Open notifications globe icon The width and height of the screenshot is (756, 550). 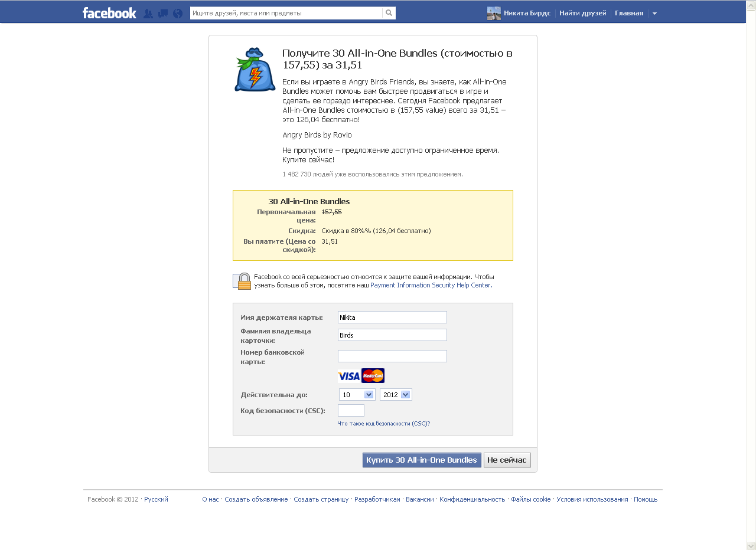pyautogui.click(x=178, y=14)
